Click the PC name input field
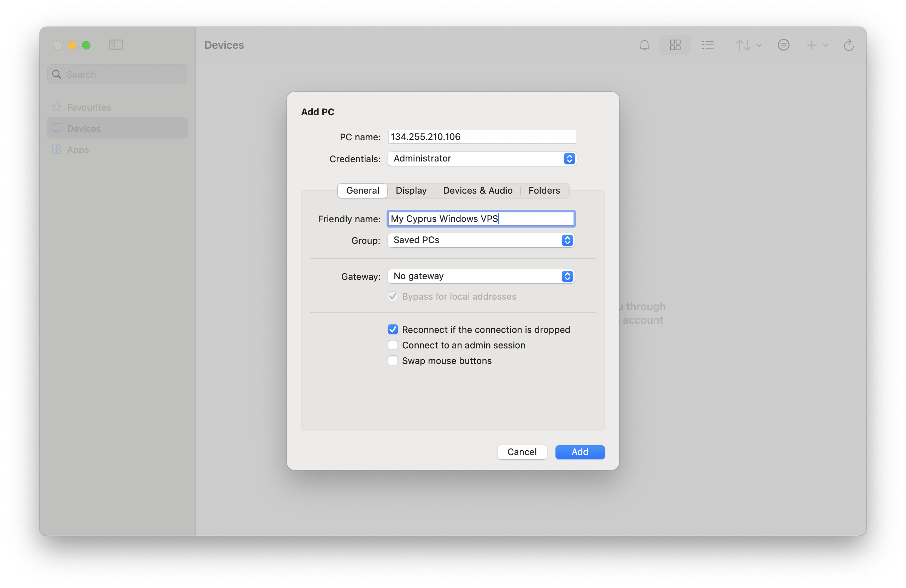906x588 pixels. [x=481, y=137]
